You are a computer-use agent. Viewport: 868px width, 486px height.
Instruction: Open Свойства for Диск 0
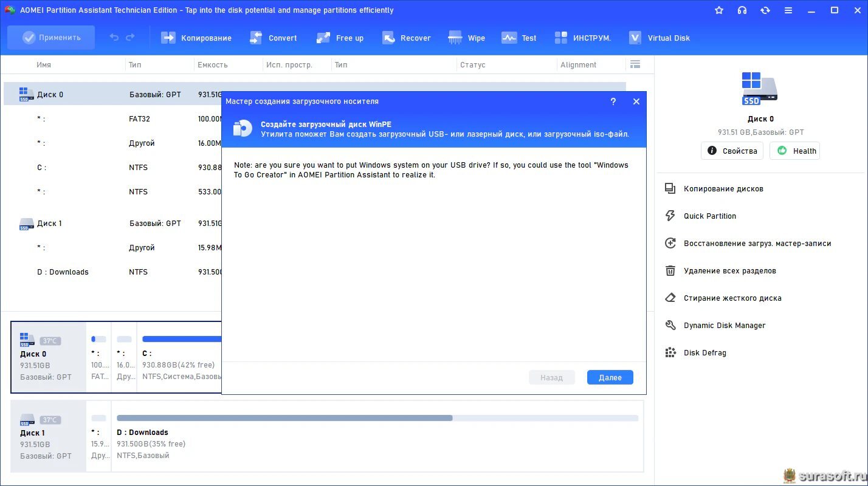[x=732, y=151]
